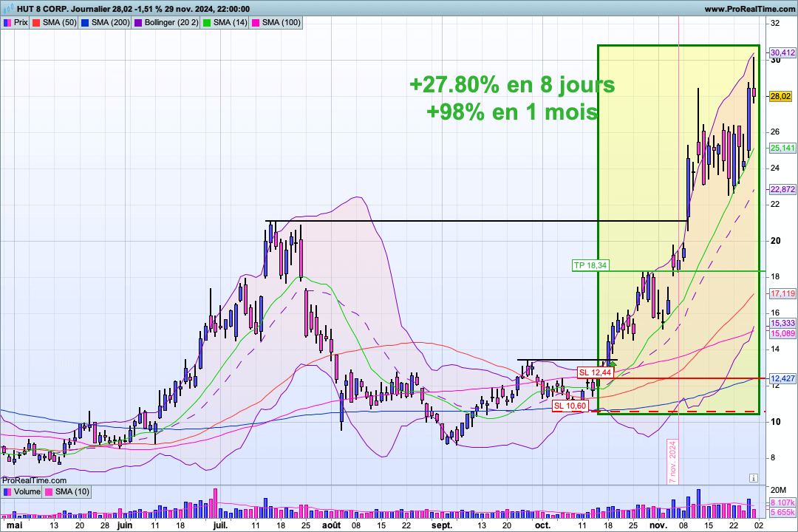Open the www.ProRealTime.com link in title bar

(x=750, y=9)
